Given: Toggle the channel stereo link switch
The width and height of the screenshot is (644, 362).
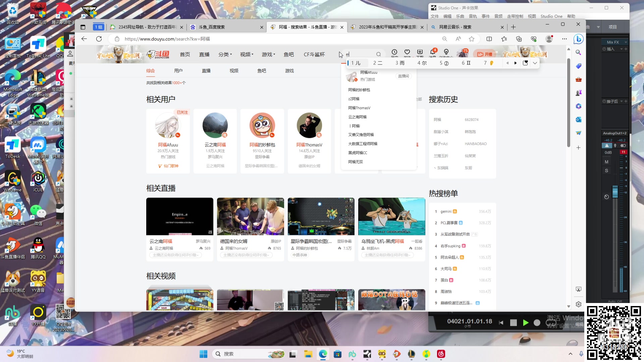Looking at the screenshot, I should (623, 146).
